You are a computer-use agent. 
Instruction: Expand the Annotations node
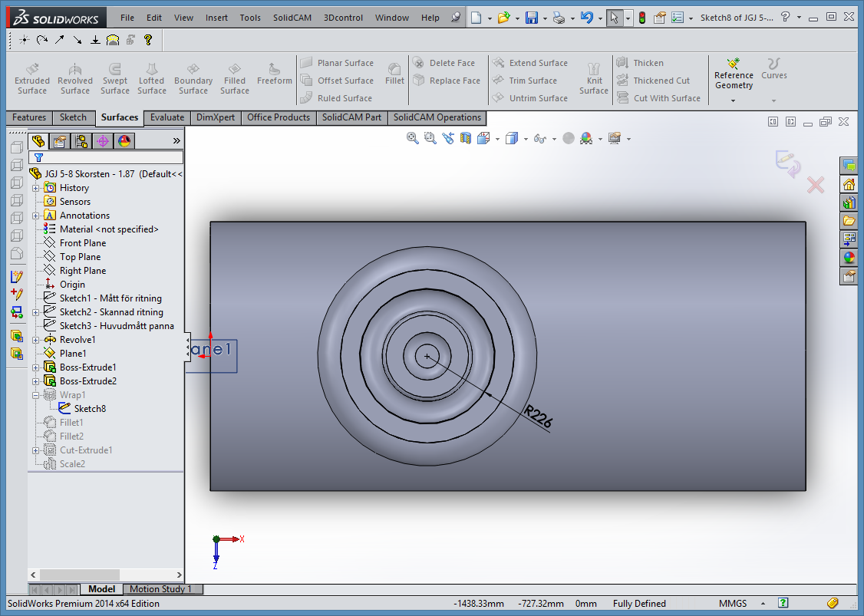pos(36,216)
